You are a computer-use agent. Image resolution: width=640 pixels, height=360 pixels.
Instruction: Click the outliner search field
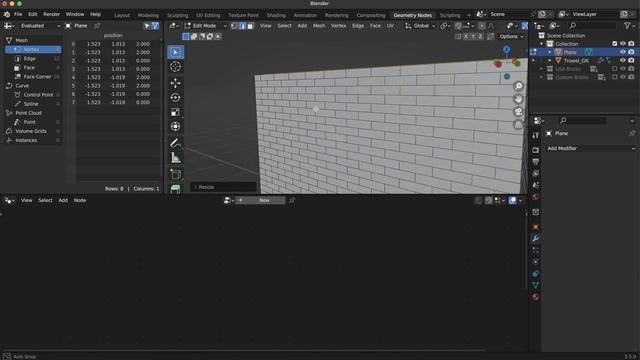pos(592,26)
